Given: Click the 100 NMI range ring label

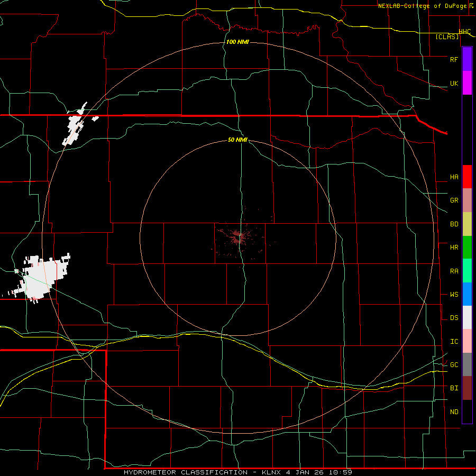Looking at the screenshot, I should (237, 42).
